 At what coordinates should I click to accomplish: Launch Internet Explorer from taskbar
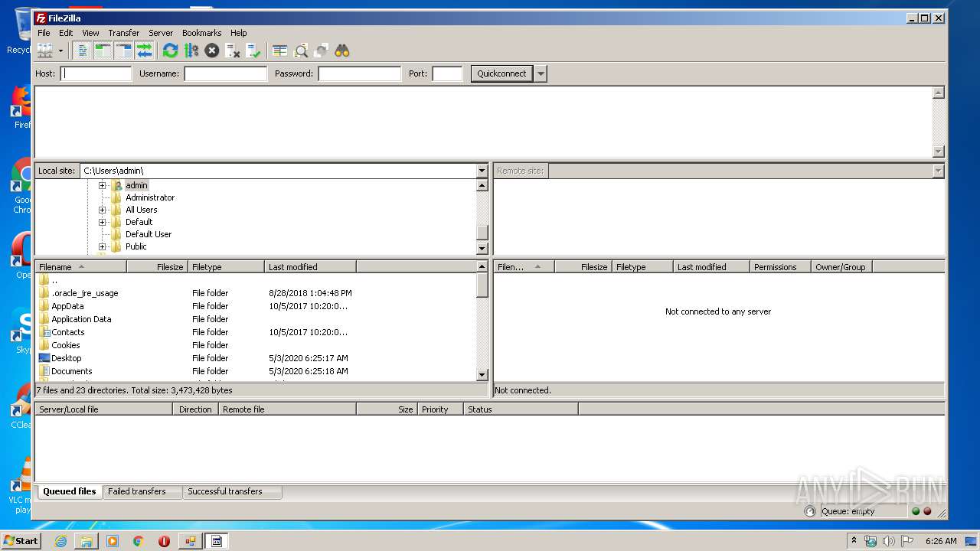(x=60, y=541)
